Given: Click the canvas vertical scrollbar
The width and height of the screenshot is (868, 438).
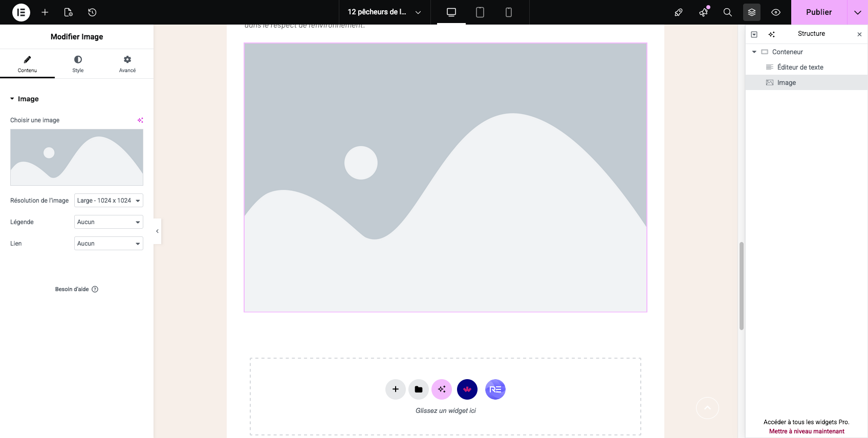Looking at the screenshot, I should coord(741,287).
